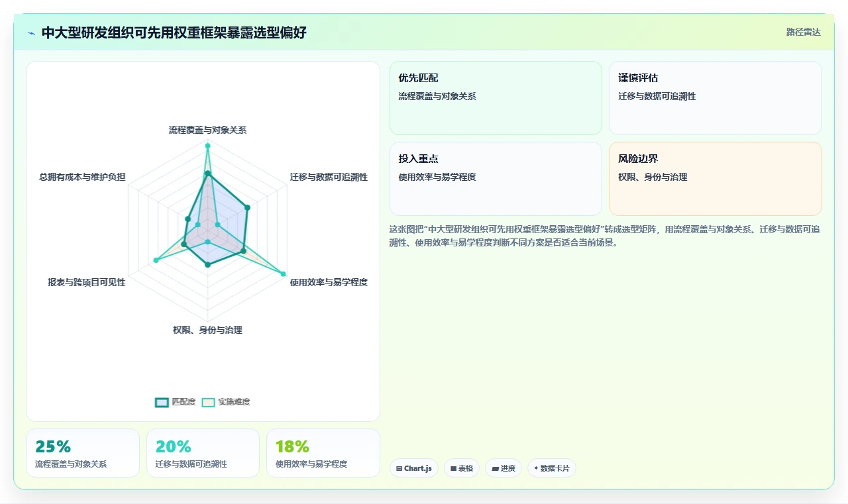This screenshot has width=848, height=504.
Task: Select the 表格 tag
Action: (x=462, y=468)
